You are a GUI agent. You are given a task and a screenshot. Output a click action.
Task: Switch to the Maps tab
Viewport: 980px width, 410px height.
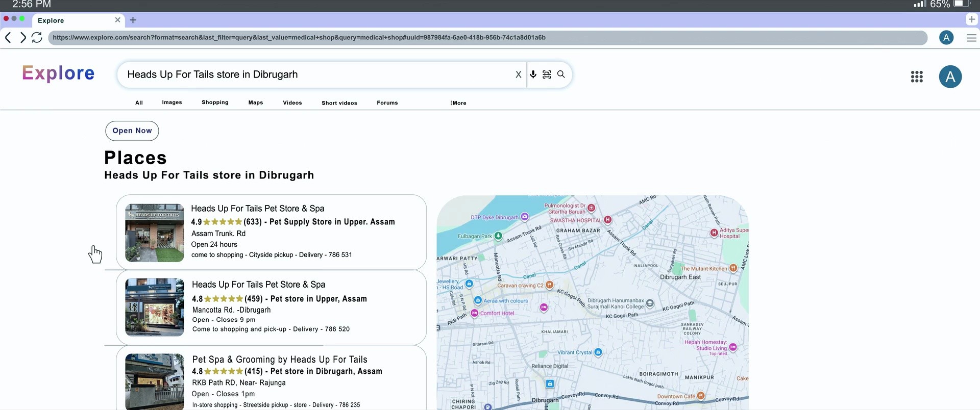(x=256, y=102)
